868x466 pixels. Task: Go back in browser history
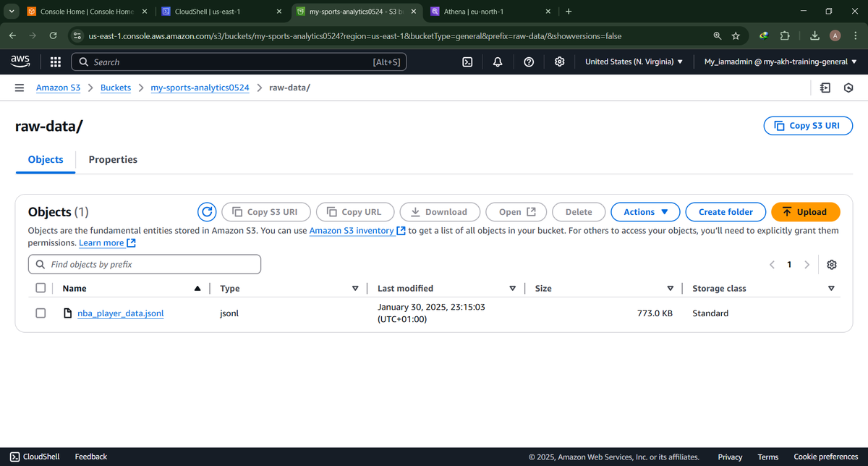(x=14, y=35)
